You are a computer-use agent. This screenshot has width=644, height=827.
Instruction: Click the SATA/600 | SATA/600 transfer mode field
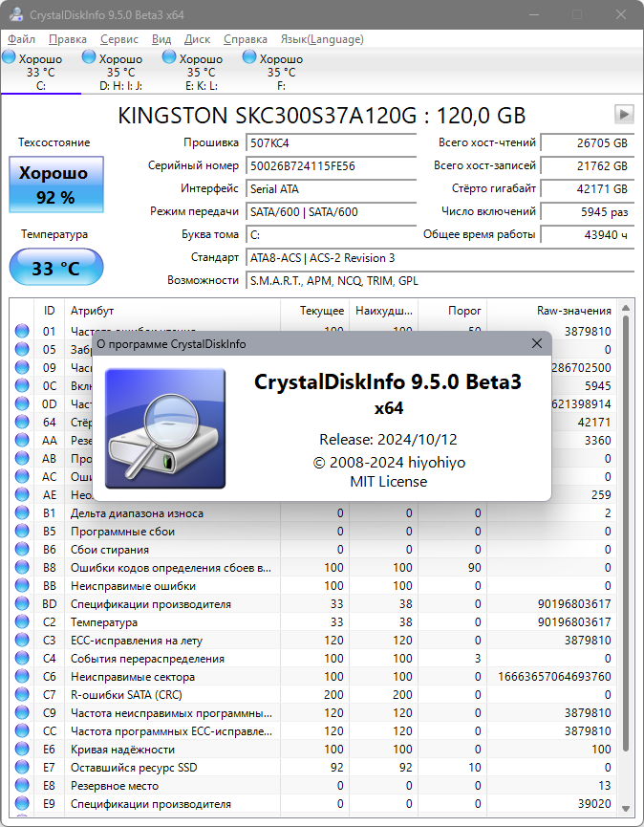(331, 212)
